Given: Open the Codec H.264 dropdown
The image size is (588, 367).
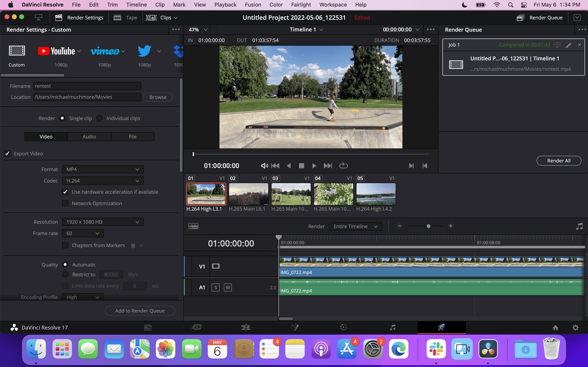Looking at the screenshot, I should tap(103, 181).
